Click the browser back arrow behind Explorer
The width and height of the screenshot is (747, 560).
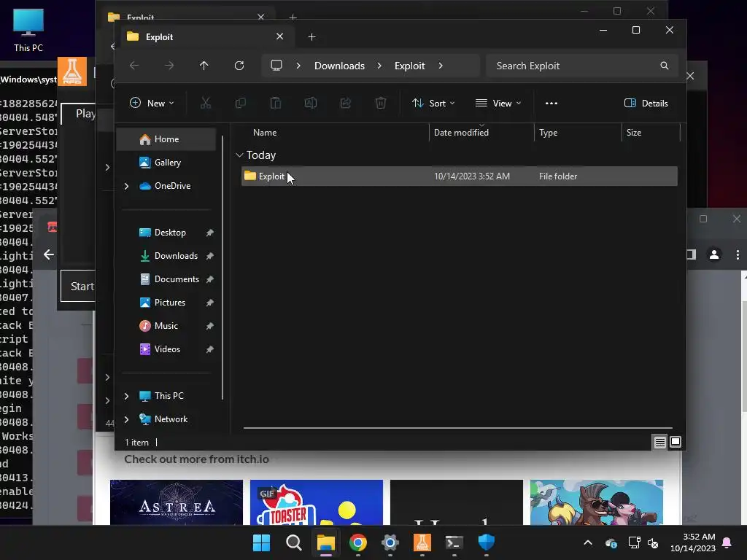pyautogui.click(x=49, y=254)
